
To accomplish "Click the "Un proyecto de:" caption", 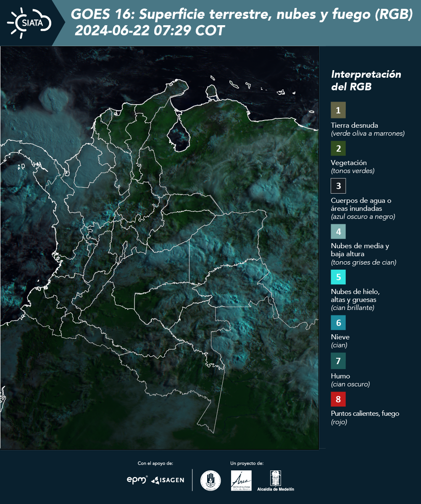I will click(247, 463).
